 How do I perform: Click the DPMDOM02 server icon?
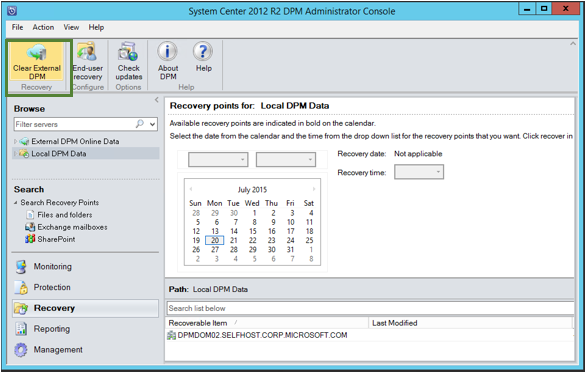point(171,336)
